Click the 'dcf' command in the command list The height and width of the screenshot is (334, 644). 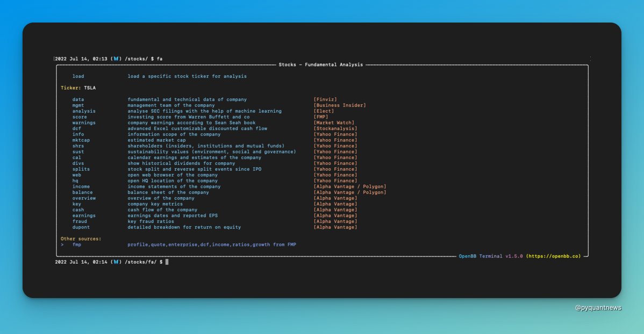pos(77,128)
